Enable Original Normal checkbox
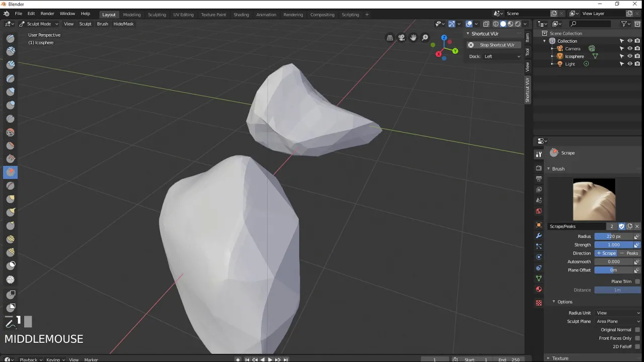644x362 pixels. tap(637, 330)
